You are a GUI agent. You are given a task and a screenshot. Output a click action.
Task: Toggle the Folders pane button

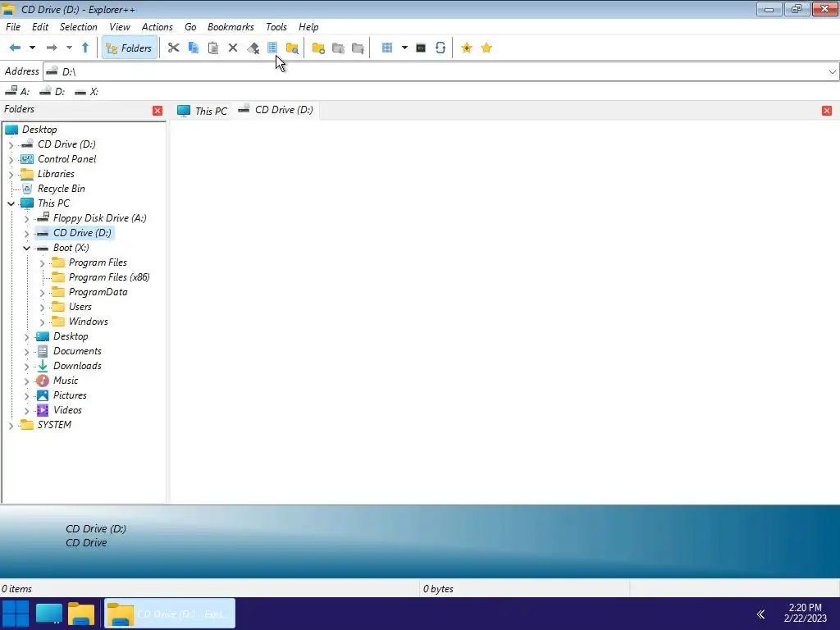tap(130, 48)
